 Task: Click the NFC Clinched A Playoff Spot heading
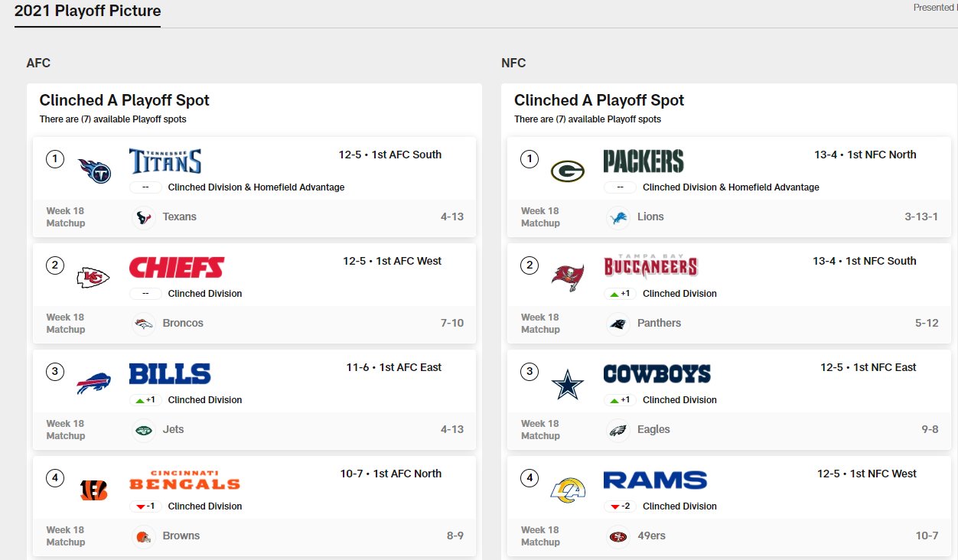pos(599,100)
